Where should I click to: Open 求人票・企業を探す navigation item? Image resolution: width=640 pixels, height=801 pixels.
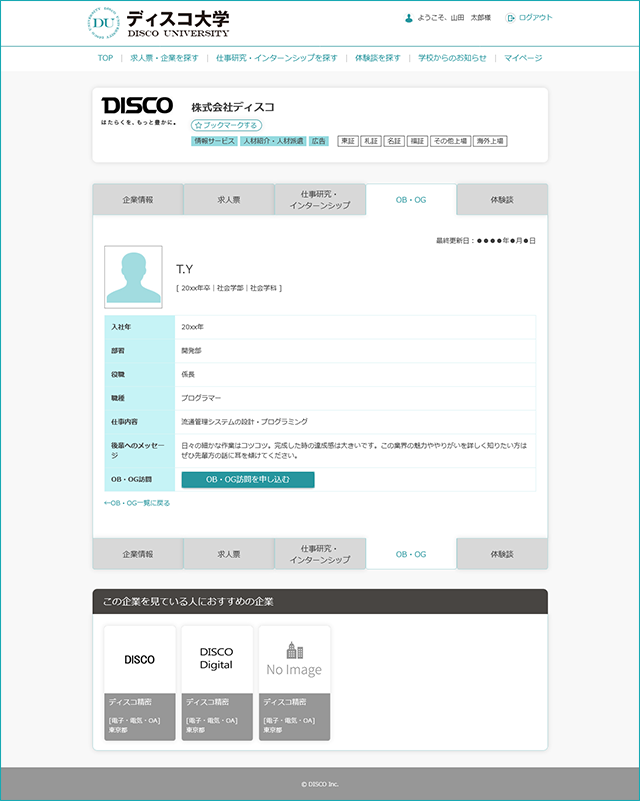tap(164, 58)
